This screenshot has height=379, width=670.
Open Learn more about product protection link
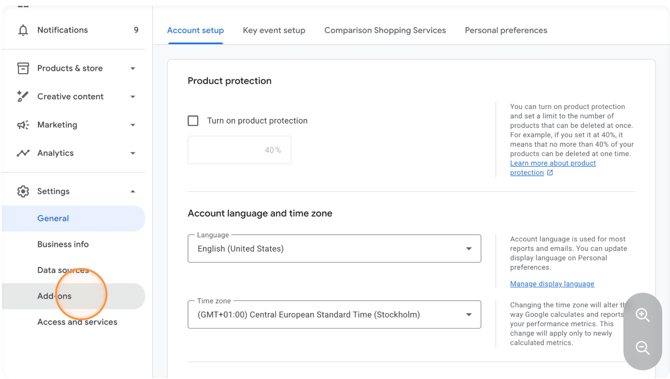(552, 168)
